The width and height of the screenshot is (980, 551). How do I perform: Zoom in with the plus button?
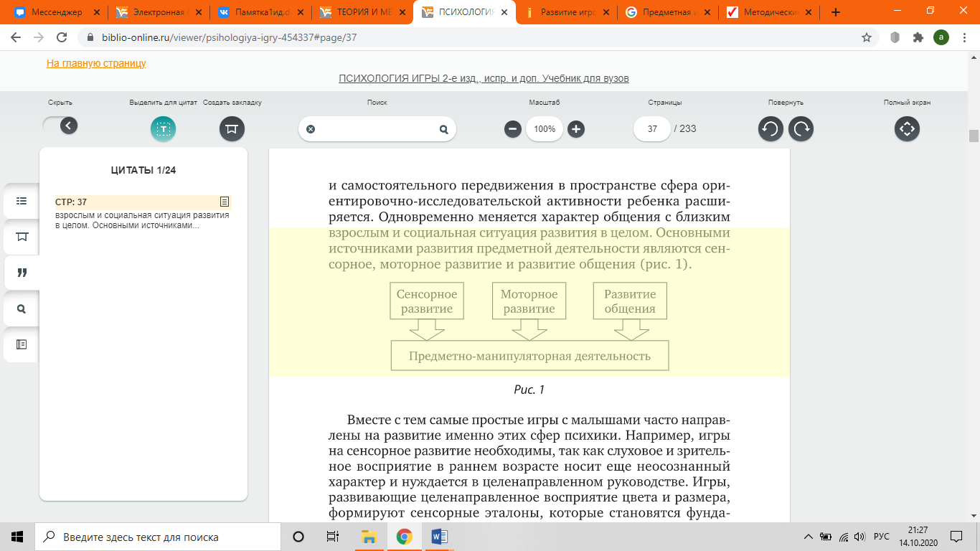[x=576, y=129]
